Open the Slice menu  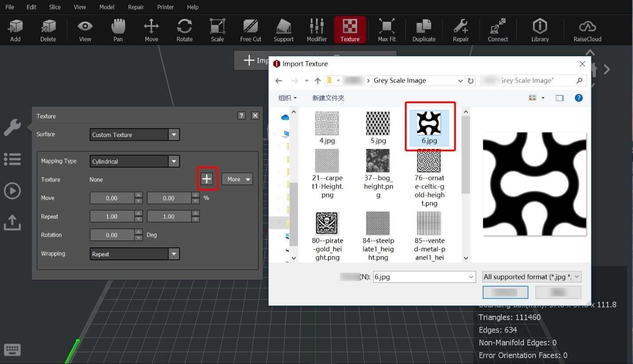pos(55,7)
